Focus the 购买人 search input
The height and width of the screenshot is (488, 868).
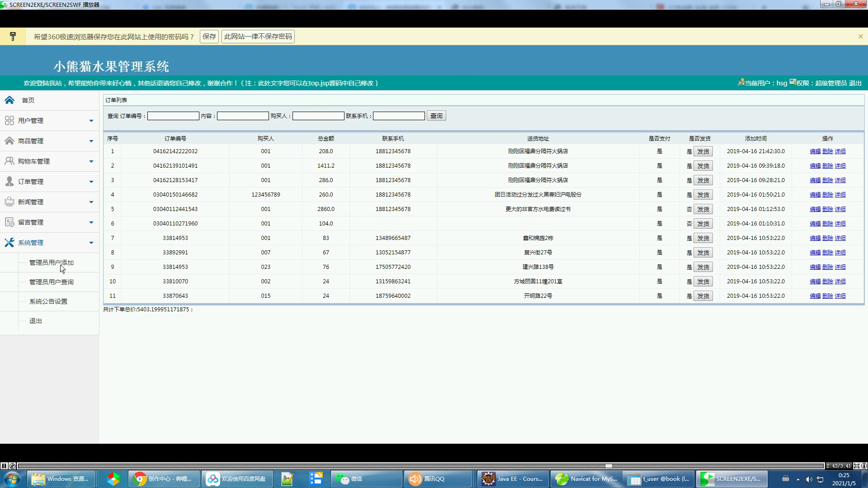click(318, 116)
